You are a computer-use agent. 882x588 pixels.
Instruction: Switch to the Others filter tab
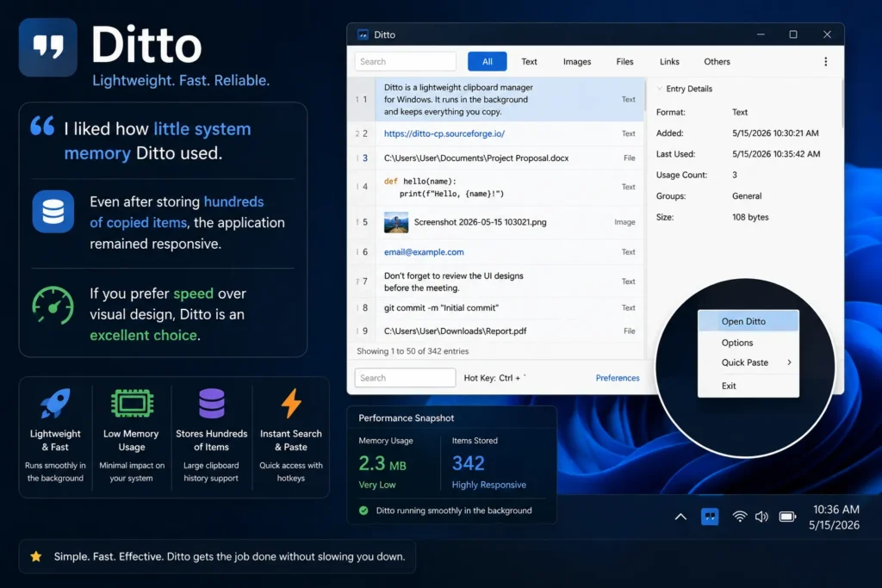717,61
